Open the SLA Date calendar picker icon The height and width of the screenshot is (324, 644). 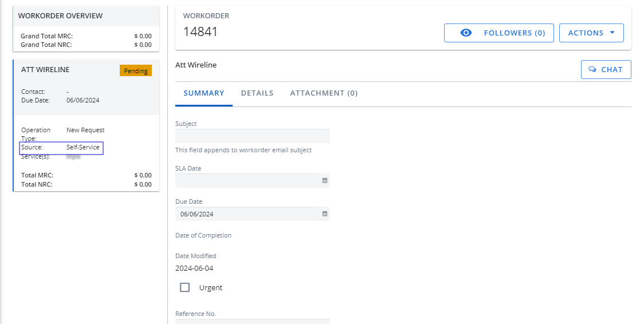324,180
